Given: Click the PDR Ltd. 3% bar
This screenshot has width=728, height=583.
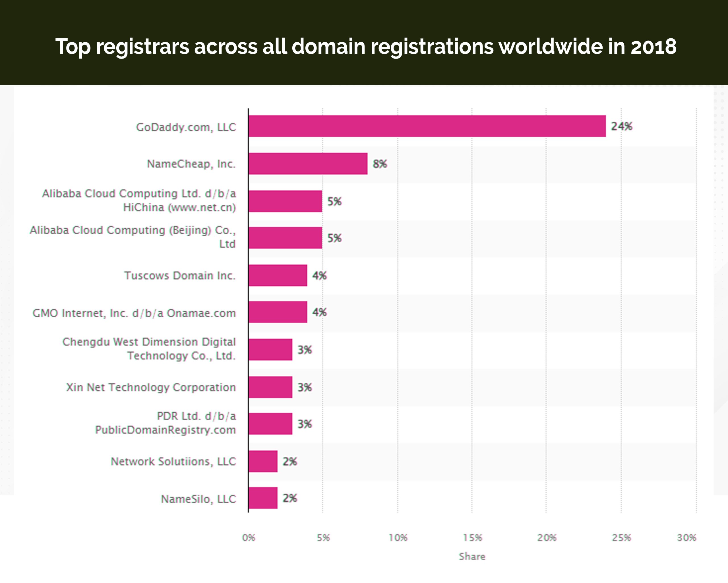Looking at the screenshot, I should 270,423.
